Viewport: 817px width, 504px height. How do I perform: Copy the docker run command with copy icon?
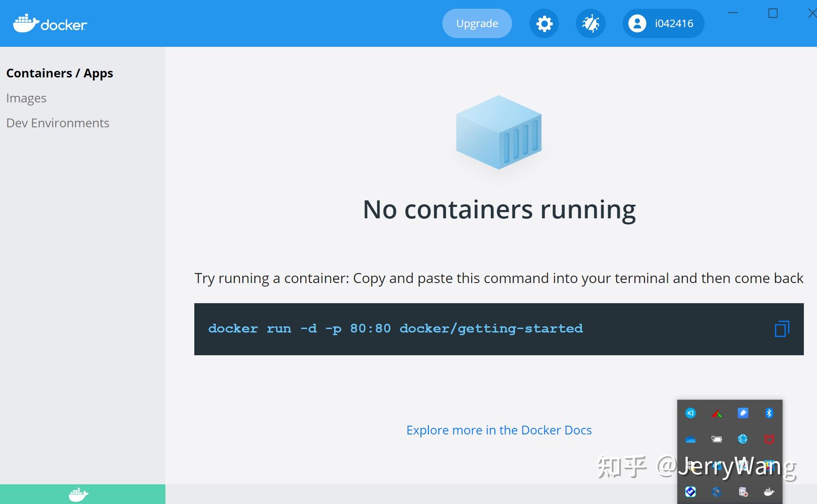point(783,329)
